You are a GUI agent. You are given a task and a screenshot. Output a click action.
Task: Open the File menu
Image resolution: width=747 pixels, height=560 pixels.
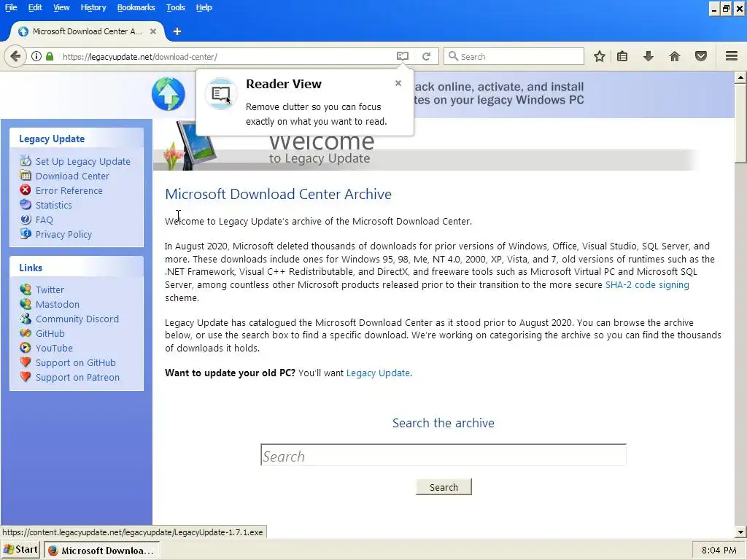coord(11,7)
